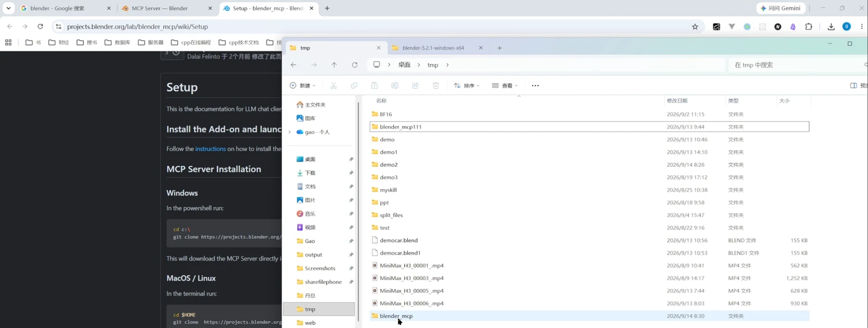The width and height of the screenshot is (868, 328).
Task: Click the This PC monitor icon in address bar
Action: [x=376, y=65]
